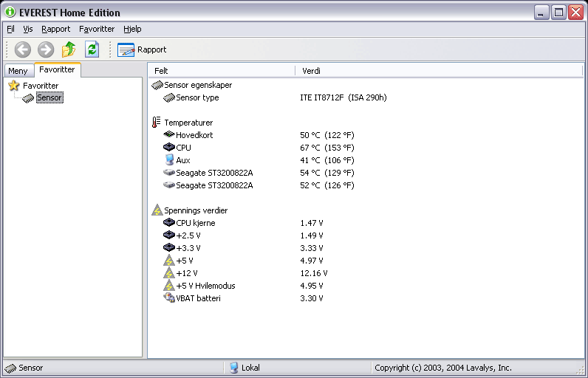The width and height of the screenshot is (588, 378).
Task: Click the resize grip in the status bar
Action: tap(580, 370)
